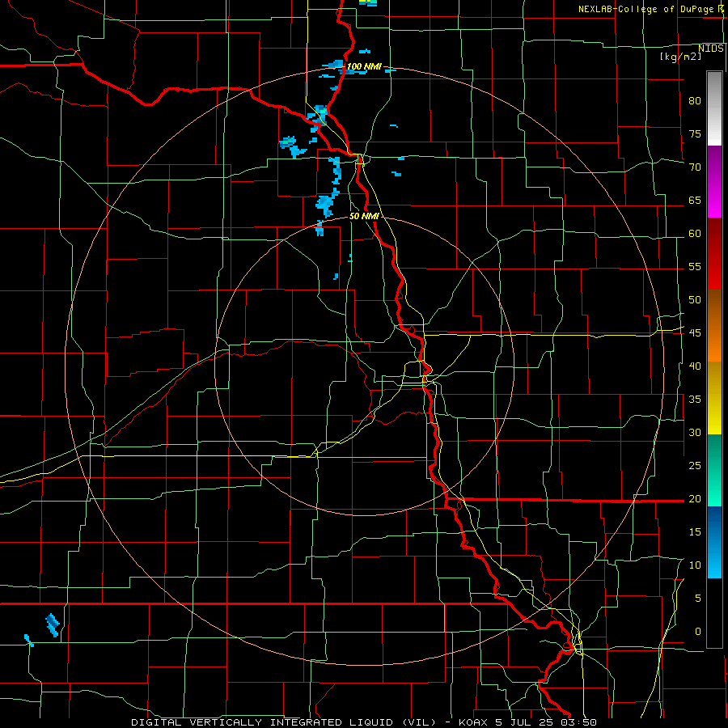728x728 pixels.
Task: Click the 80 value on color scale
Action: [x=695, y=101]
